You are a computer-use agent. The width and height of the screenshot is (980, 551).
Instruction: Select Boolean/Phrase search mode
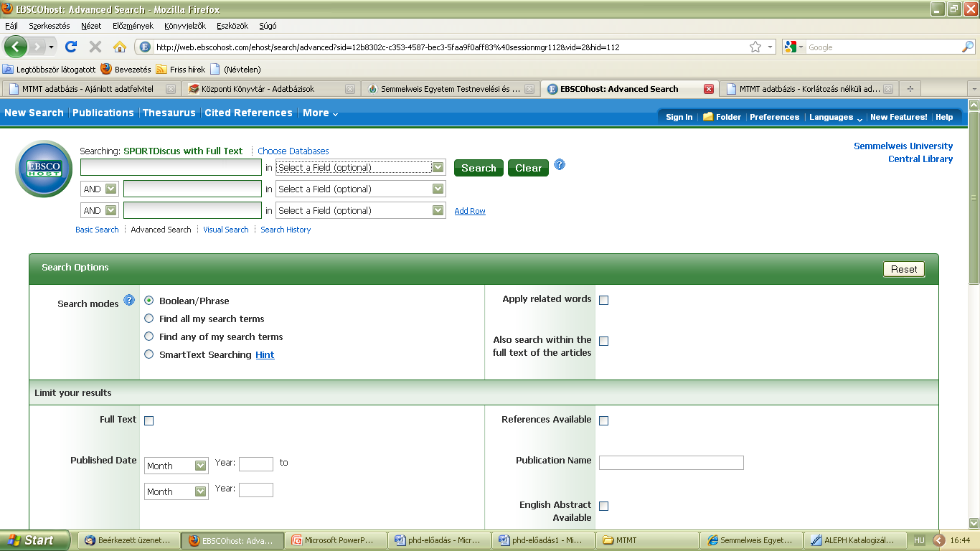tap(149, 301)
